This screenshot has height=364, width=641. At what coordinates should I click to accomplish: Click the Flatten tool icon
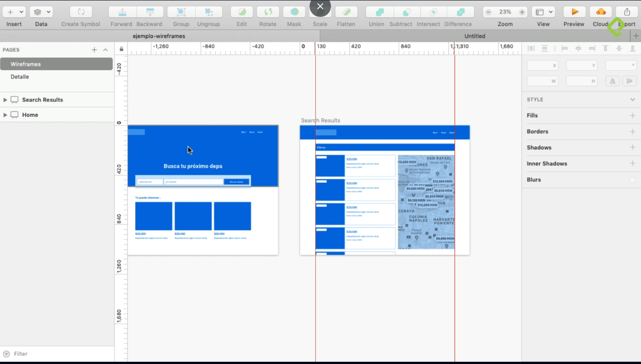click(346, 12)
